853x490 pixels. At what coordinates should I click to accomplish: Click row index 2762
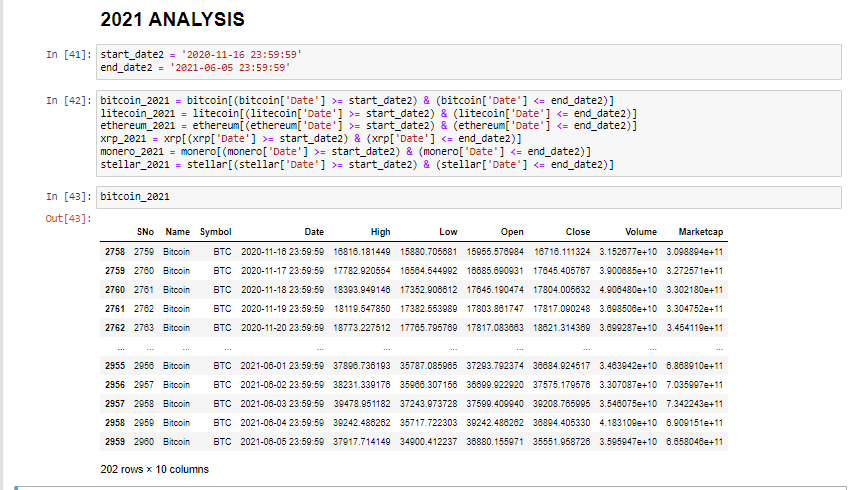pos(115,328)
